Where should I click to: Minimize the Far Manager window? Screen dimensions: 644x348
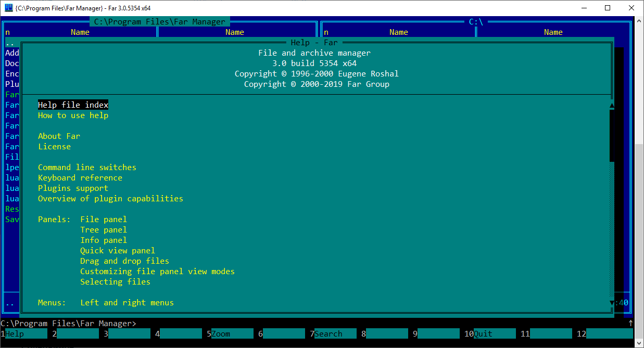click(584, 8)
